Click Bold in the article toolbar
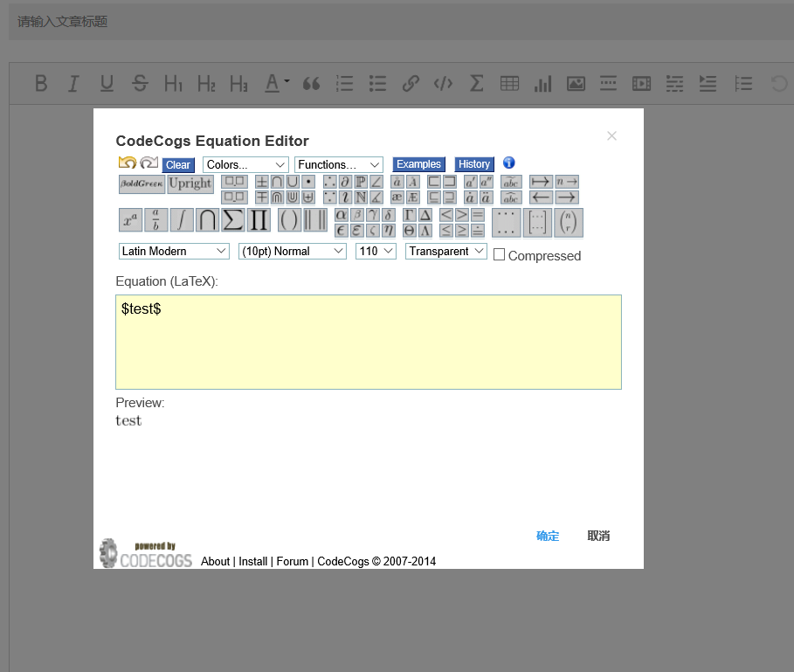Image resolution: width=794 pixels, height=672 pixels. pyautogui.click(x=41, y=83)
